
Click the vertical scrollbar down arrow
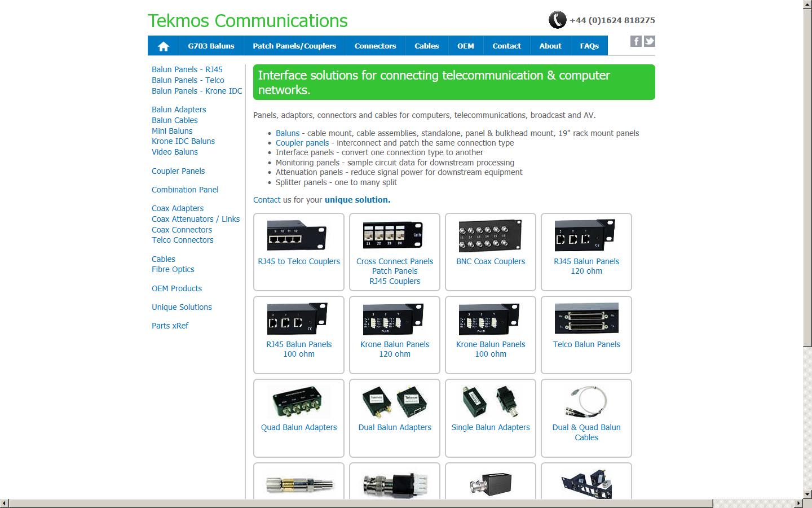point(807,494)
